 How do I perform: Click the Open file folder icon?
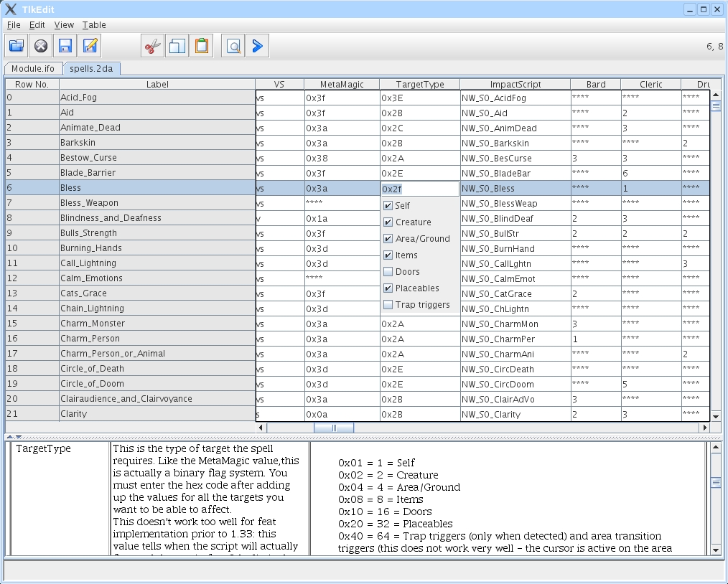tap(17, 46)
